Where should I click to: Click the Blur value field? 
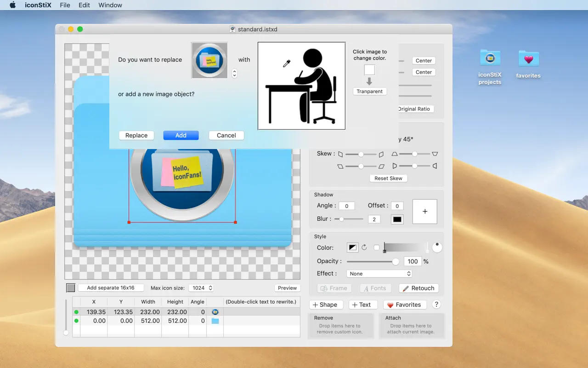(374, 219)
